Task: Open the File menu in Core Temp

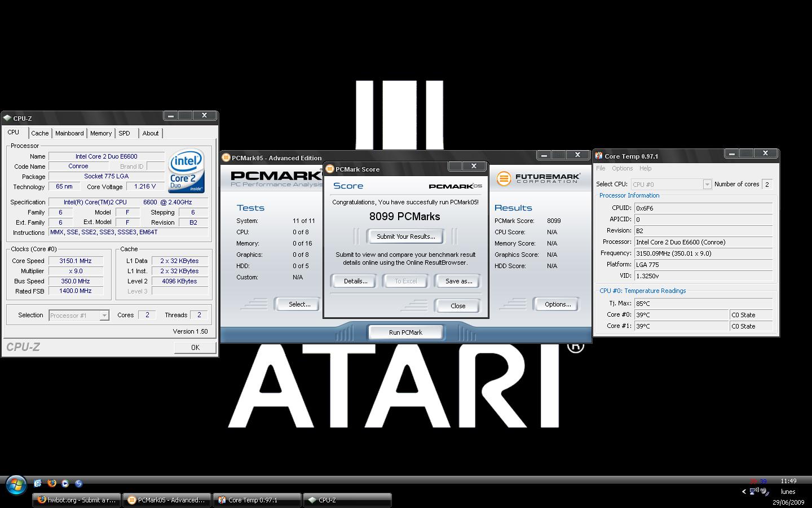Action: tap(601, 168)
